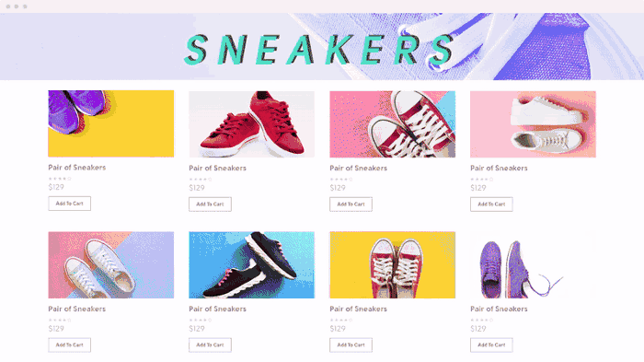Viewport: 644px width, 362px height.
Task: Click the star rating under the first product
Action: (x=60, y=179)
